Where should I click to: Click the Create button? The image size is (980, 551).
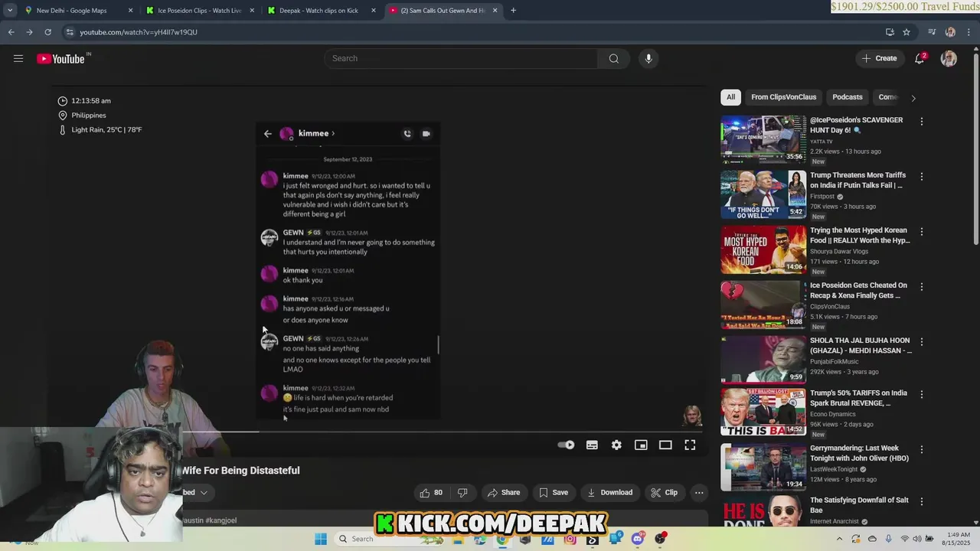pos(879,58)
